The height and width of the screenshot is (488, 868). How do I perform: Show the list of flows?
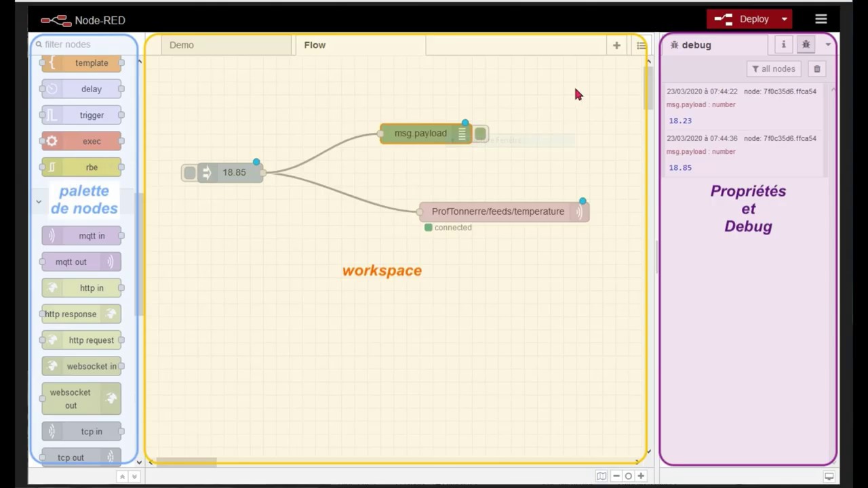641,45
